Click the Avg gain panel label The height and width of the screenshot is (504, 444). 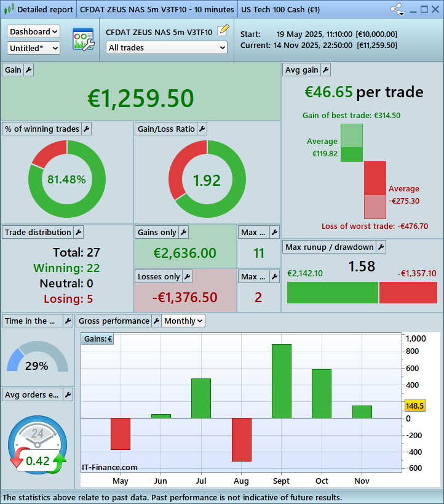[x=302, y=70]
